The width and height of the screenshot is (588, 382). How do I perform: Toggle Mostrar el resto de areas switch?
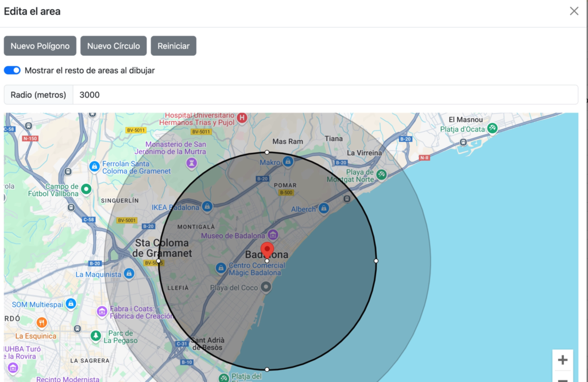(x=13, y=70)
